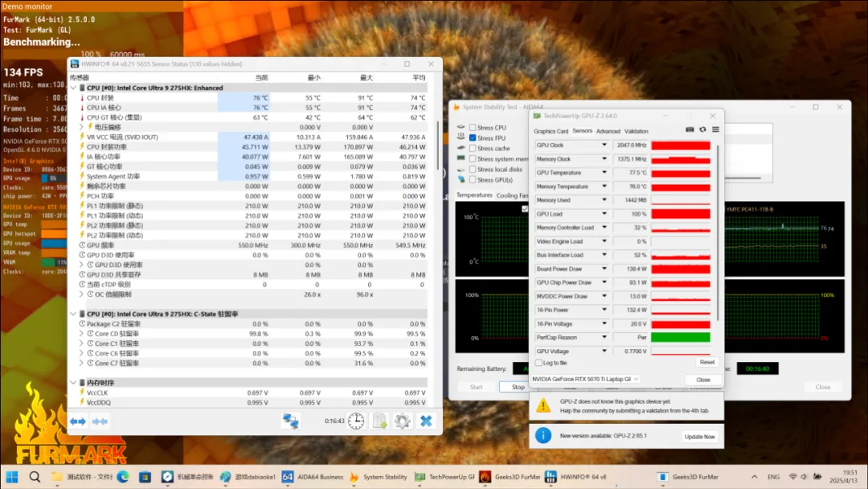Open GPU Clock sensor dropdown

coord(604,146)
